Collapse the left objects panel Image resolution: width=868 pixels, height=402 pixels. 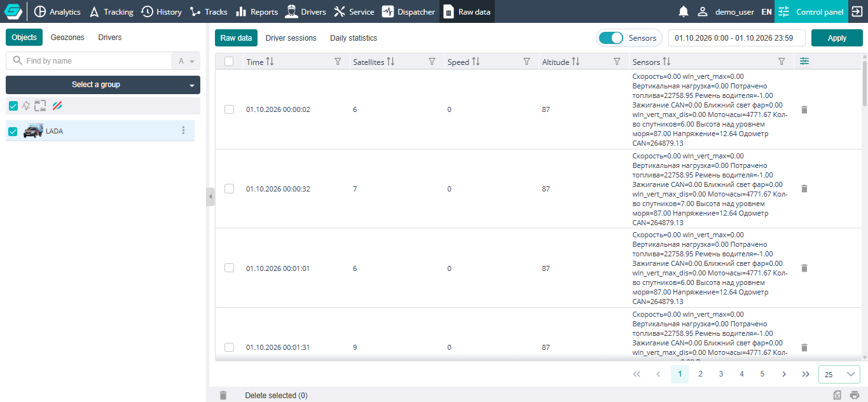210,197
